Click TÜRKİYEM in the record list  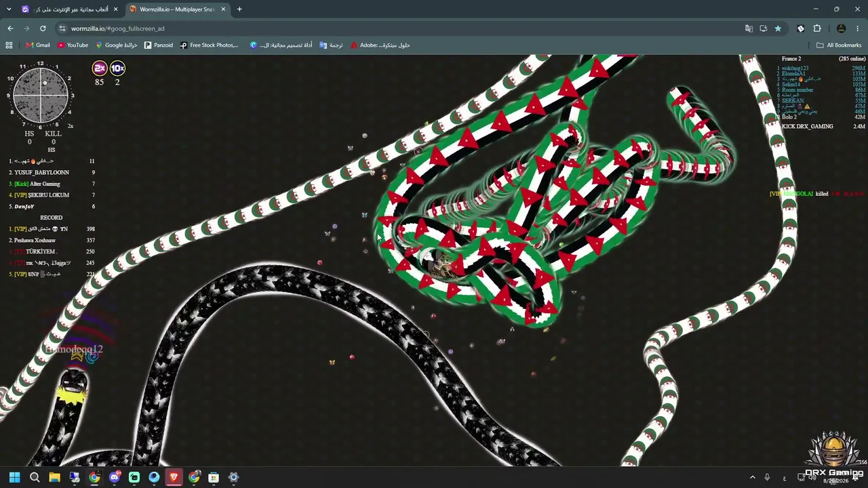pos(41,251)
